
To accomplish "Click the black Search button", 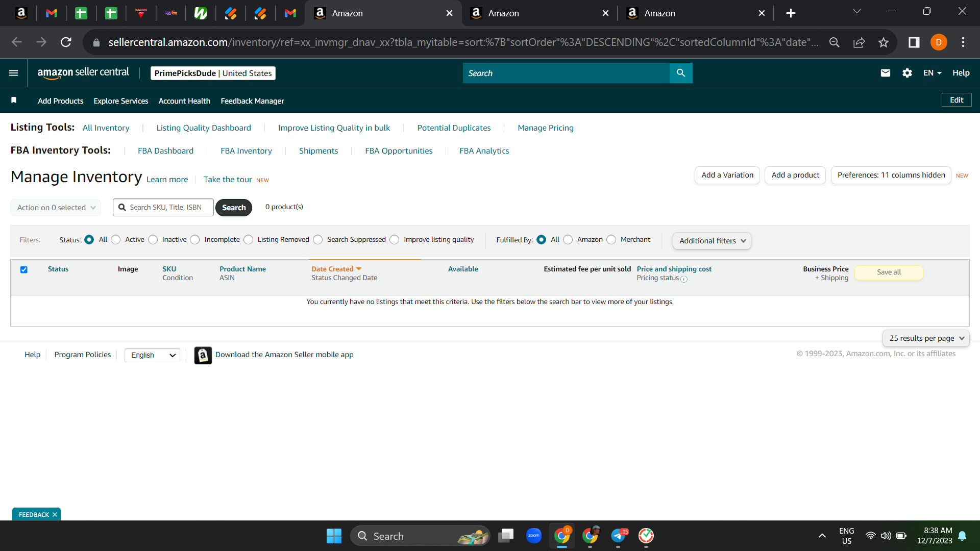I will [234, 208].
